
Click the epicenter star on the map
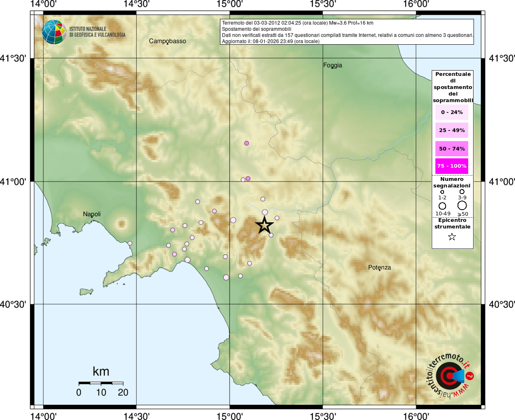(x=264, y=225)
